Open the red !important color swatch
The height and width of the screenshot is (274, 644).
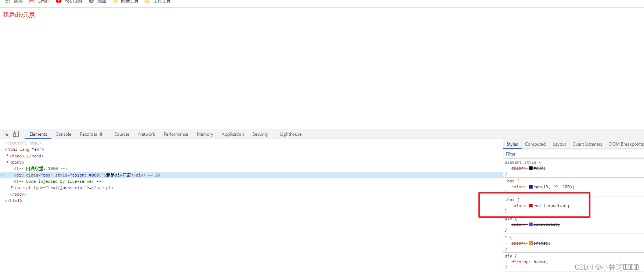point(531,206)
